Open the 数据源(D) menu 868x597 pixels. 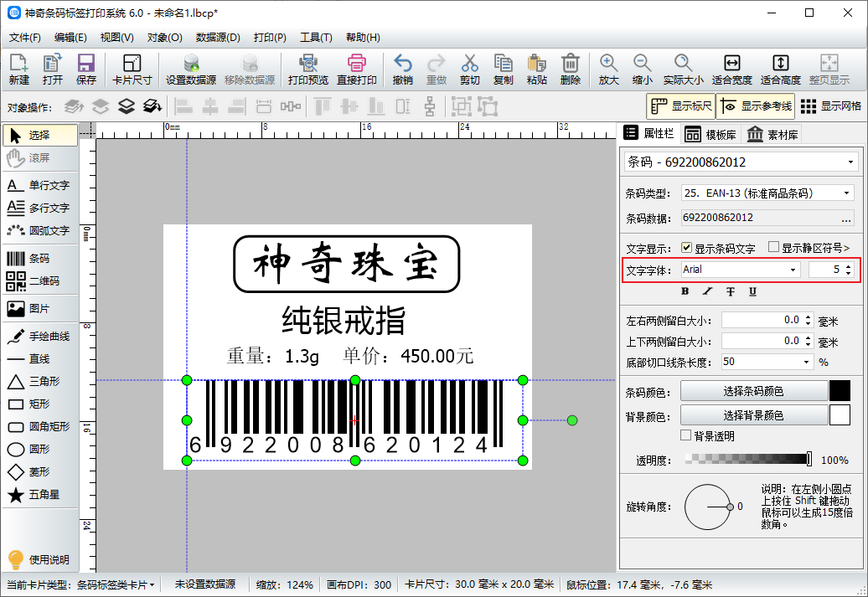pyautogui.click(x=218, y=38)
